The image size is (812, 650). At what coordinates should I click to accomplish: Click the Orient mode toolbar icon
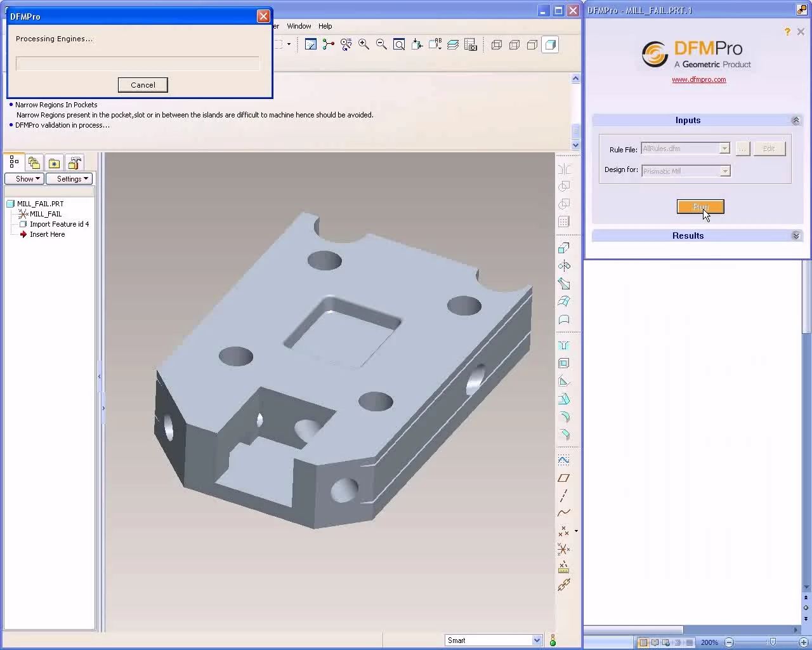tap(346, 44)
